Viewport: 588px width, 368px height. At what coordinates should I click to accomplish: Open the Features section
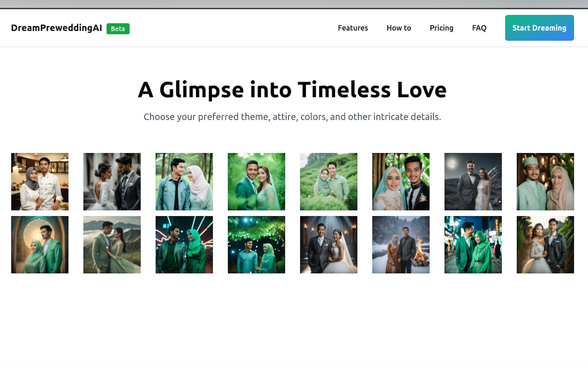click(x=353, y=28)
